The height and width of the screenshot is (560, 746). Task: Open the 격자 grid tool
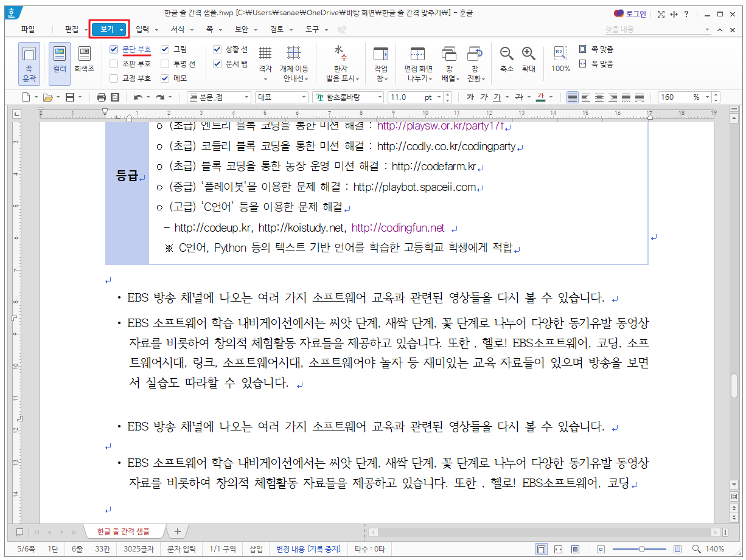tap(265, 63)
